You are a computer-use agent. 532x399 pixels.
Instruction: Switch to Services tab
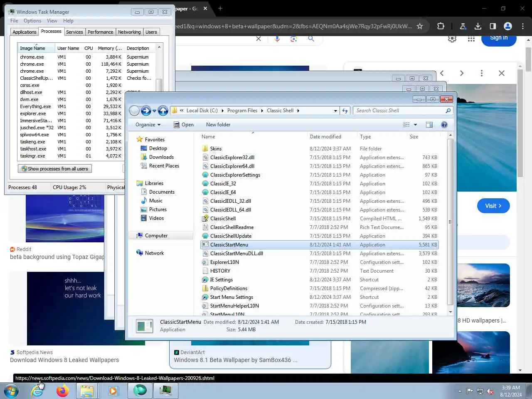coord(74,32)
